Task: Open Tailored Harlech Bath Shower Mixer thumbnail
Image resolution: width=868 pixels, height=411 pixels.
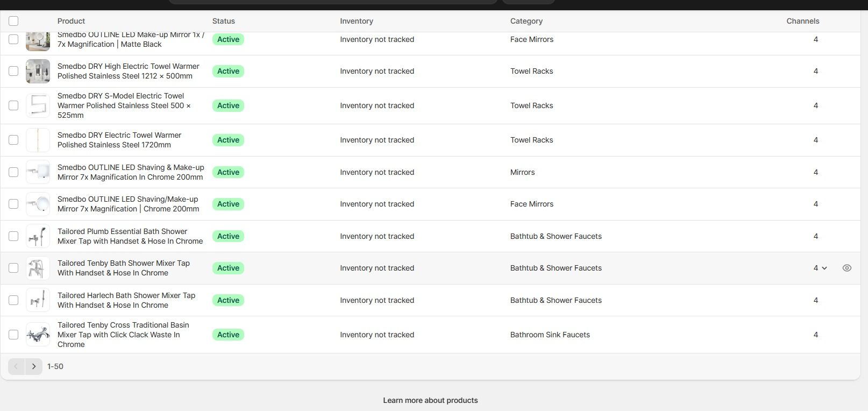Action: [x=38, y=300]
